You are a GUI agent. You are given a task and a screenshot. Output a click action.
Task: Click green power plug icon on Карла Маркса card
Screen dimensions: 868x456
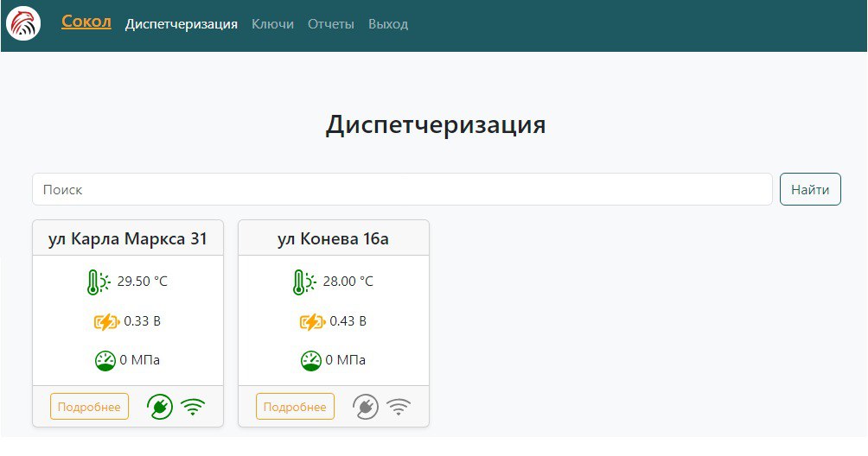coord(160,407)
